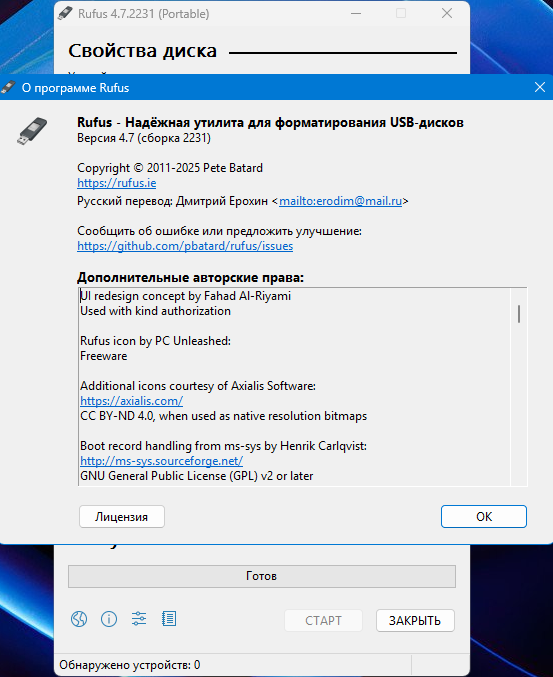
Task: Click the 'Дополнительные авторские права:' heading
Action: point(190,278)
